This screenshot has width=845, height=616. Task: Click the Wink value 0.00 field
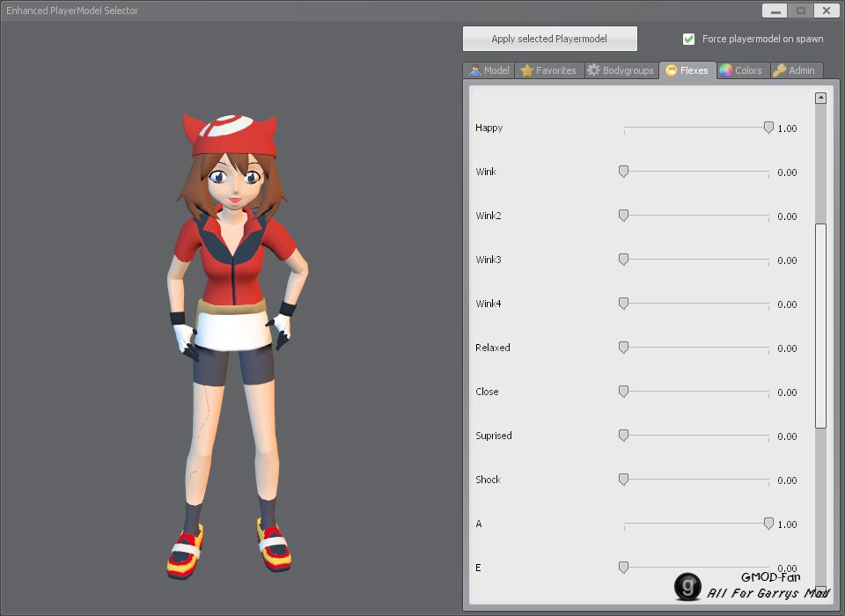(x=787, y=172)
